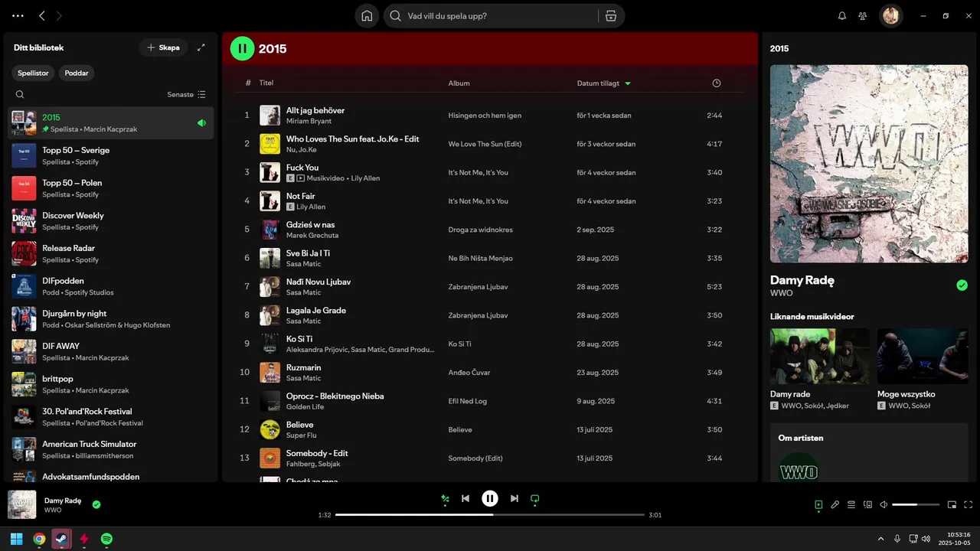Open Release Radar playlist
This screenshot has height=551, width=980.
pyautogui.click(x=111, y=253)
